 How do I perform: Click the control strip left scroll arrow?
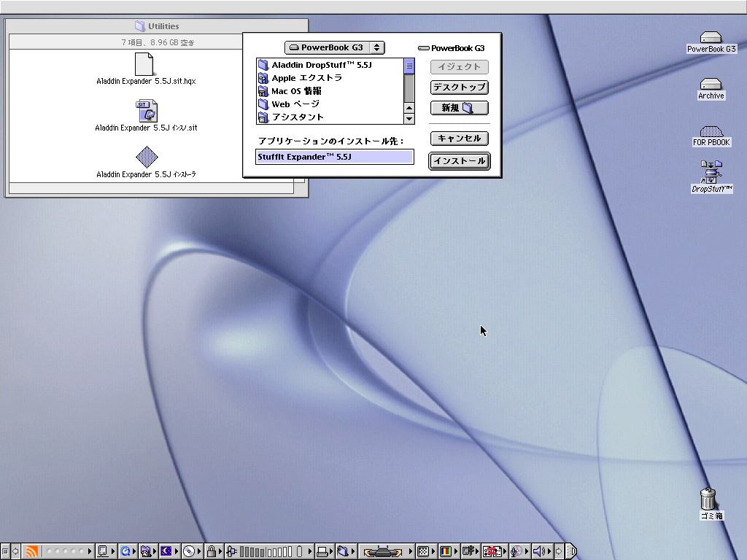15,551
